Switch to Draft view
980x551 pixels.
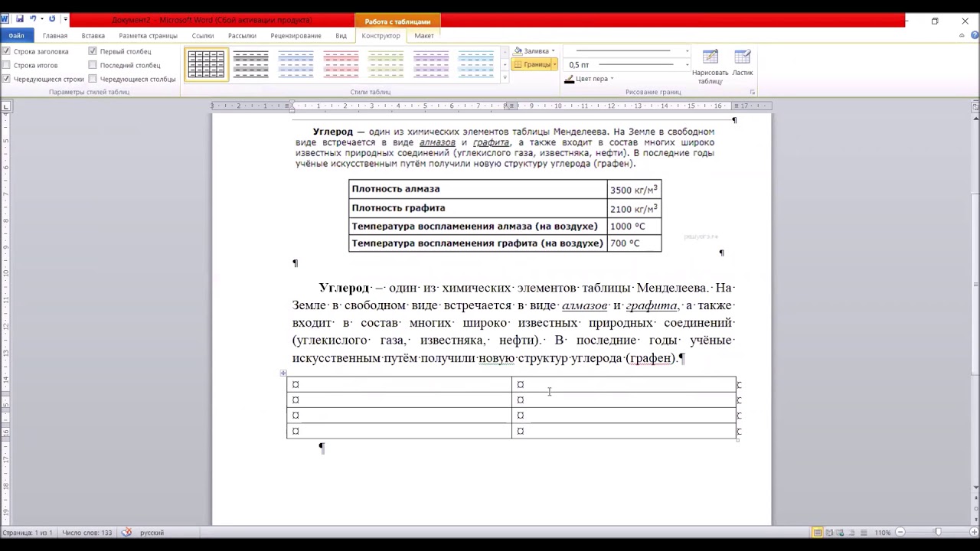click(863, 533)
